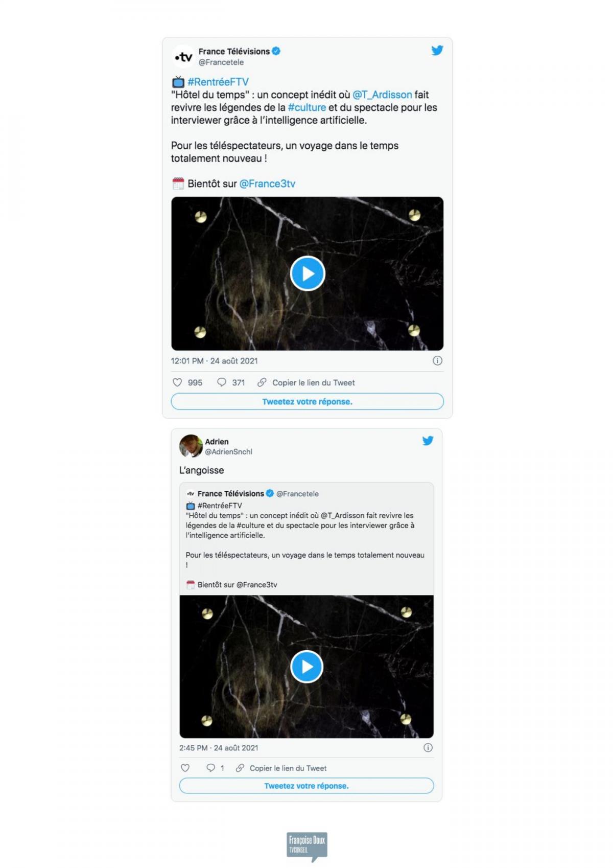The height and width of the screenshot is (868, 613).
Task: Click the Twitter bird icon on France Télévisions tweet
Action: click(x=437, y=51)
